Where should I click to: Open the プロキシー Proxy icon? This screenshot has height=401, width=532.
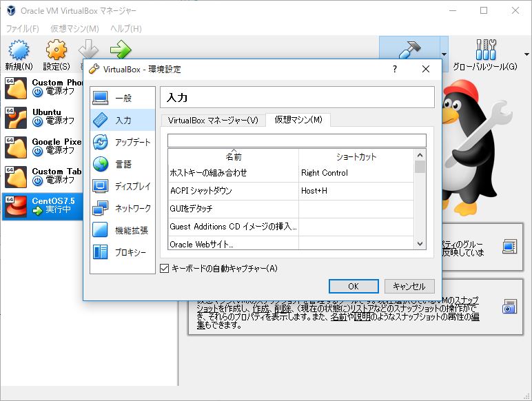[x=101, y=252]
